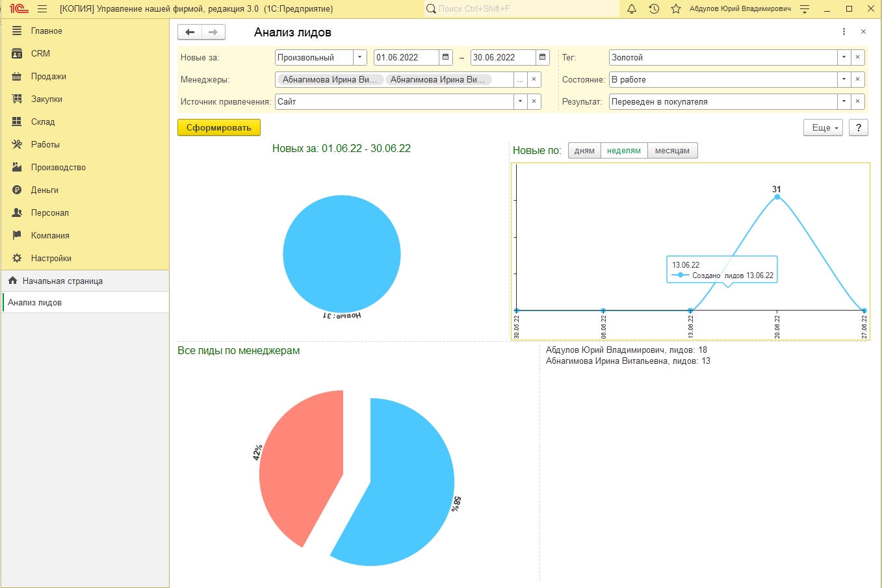Open the Еще dropdown button
882x588 pixels.
823,127
